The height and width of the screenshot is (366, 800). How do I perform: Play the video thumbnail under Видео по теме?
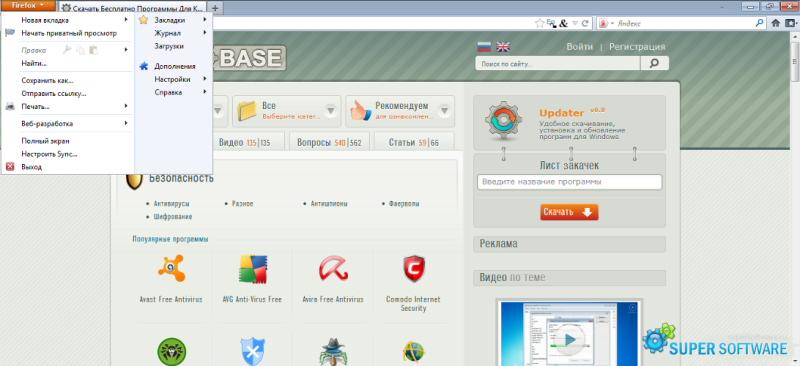click(x=569, y=339)
